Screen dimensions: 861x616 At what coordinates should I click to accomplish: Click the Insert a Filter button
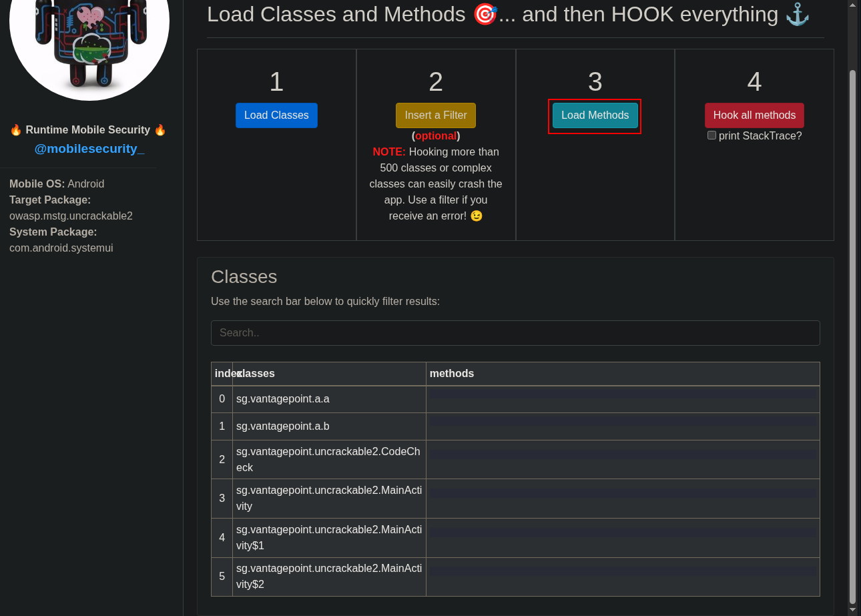point(435,115)
